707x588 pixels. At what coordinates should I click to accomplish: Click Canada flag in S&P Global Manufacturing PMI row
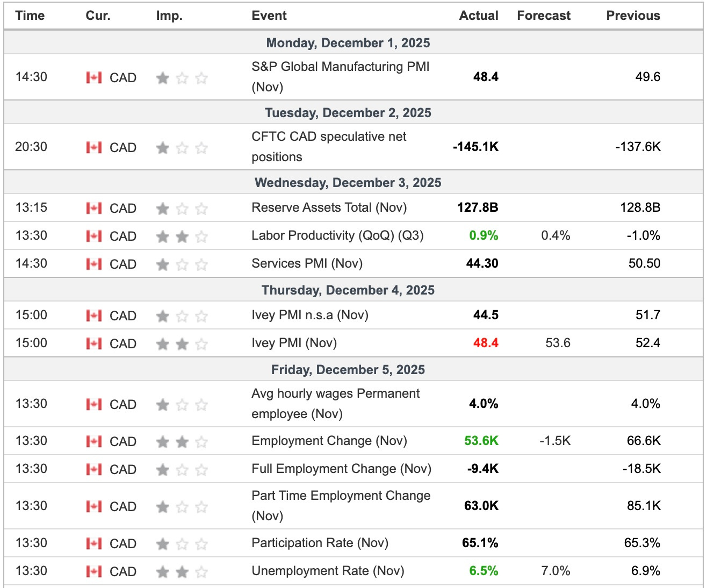94,78
